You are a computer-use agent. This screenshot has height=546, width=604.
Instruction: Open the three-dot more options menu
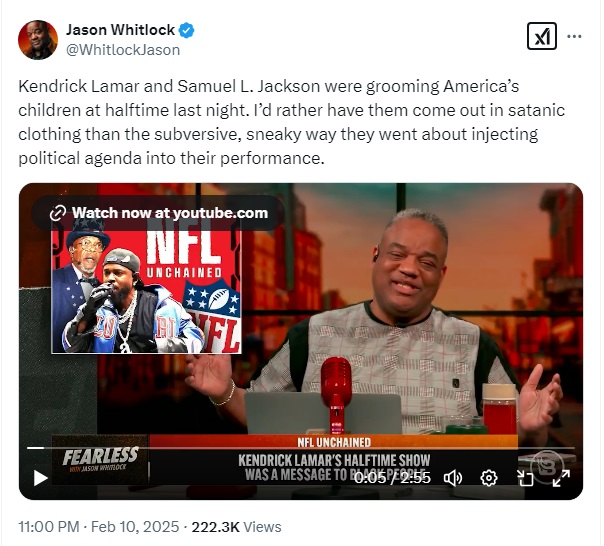pyautogui.click(x=574, y=37)
